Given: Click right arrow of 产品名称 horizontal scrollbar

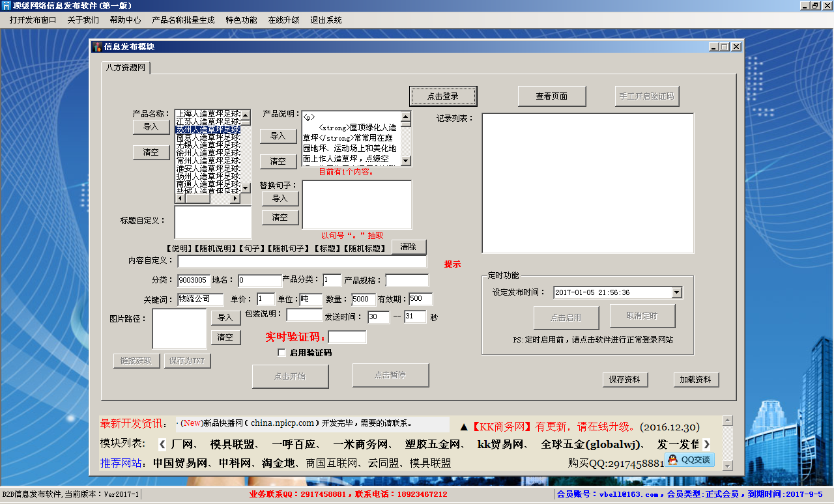Looking at the screenshot, I should 235,199.
